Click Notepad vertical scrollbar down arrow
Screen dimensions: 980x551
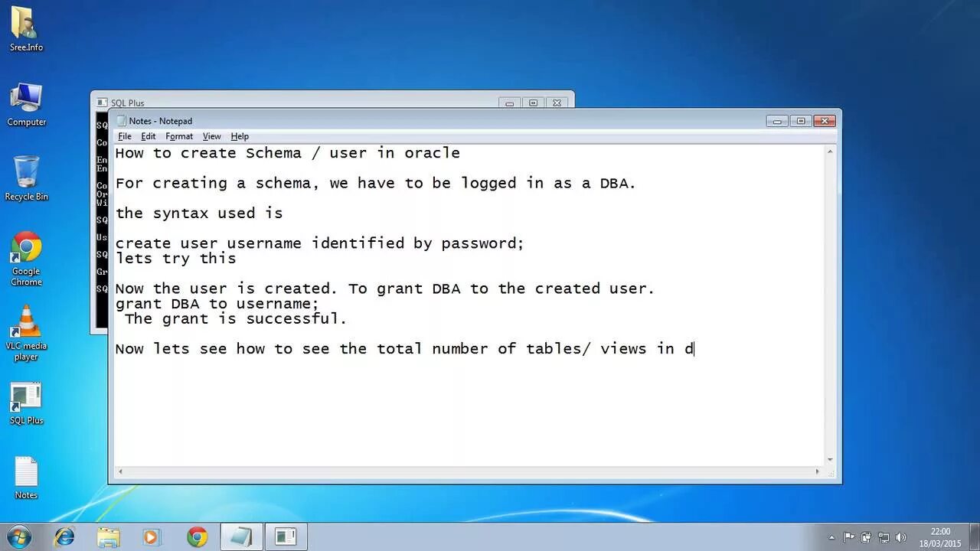point(830,459)
